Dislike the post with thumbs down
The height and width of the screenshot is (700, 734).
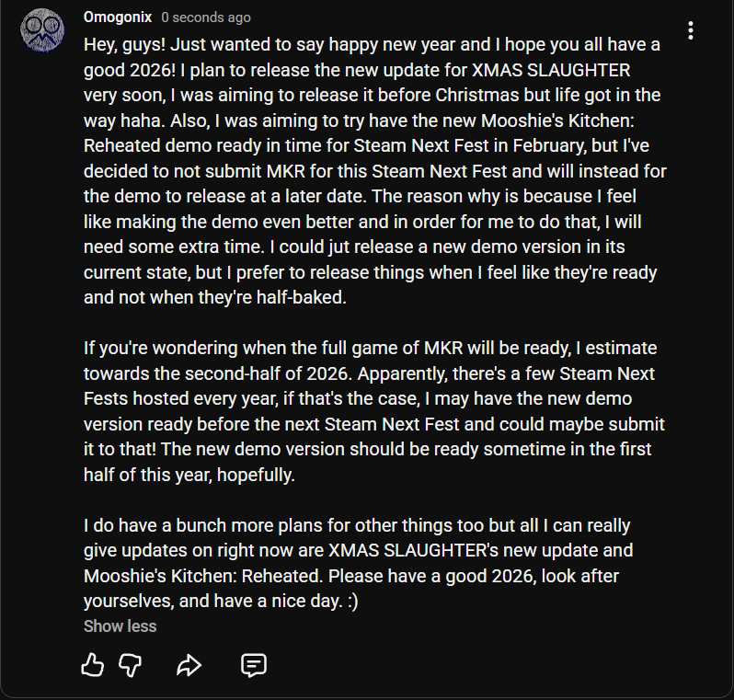131,665
